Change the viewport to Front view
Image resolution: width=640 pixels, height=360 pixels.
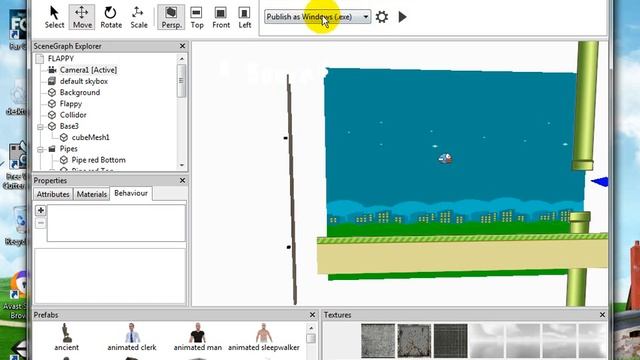coord(221,17)
